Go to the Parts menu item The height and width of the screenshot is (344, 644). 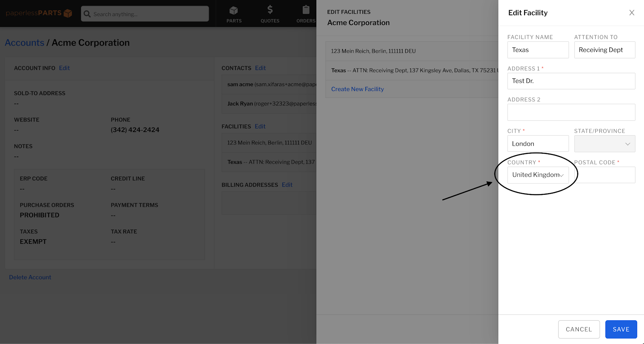coord(234,14)
